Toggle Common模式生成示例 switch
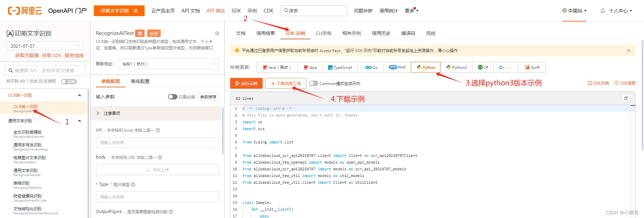Image resolution: width=644 pixels, height=218 pixels. coord(313,83)
